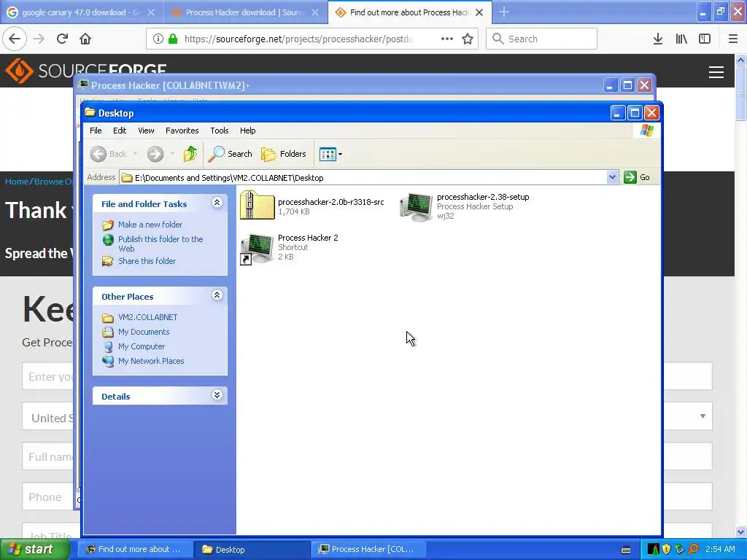This screenshot has width=747, height=560.
Task: Click the security shield tray icon
Action: click(x=667, y=549)
